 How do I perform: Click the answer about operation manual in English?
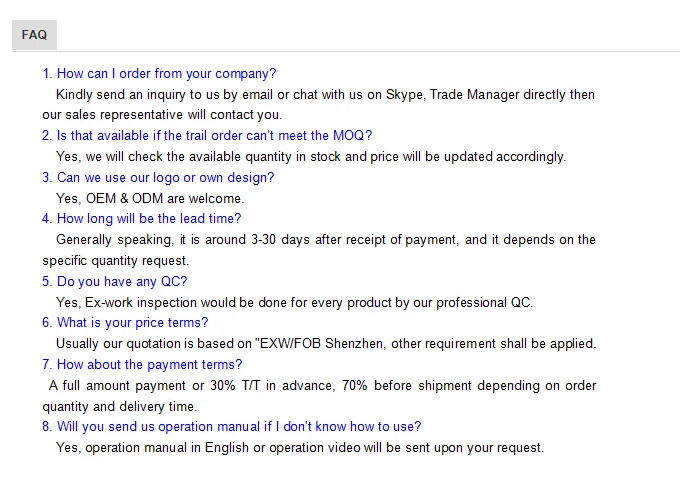300,447
